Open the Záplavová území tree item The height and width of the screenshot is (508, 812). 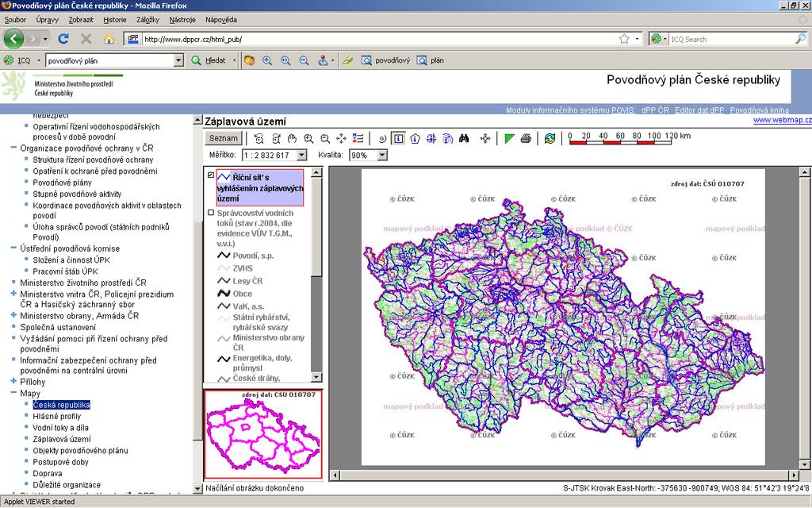point(62,439)
